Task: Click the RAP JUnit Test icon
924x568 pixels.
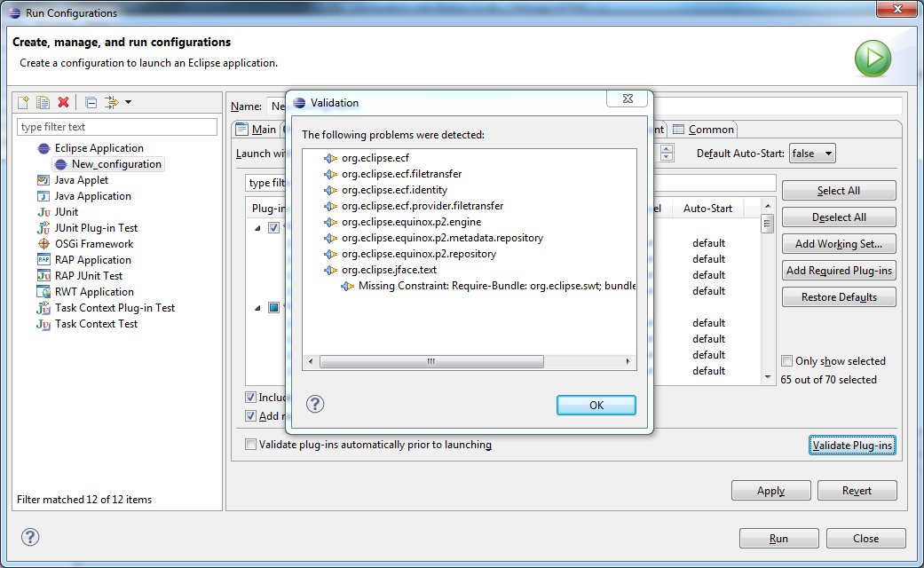Action: (43, 276)
